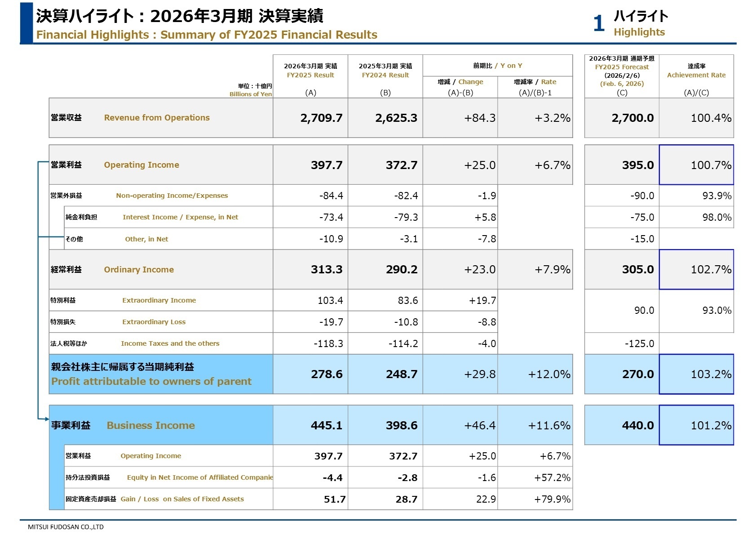Click Revenue from Operations FY2025 value 2,709.7

pos(321,118)
